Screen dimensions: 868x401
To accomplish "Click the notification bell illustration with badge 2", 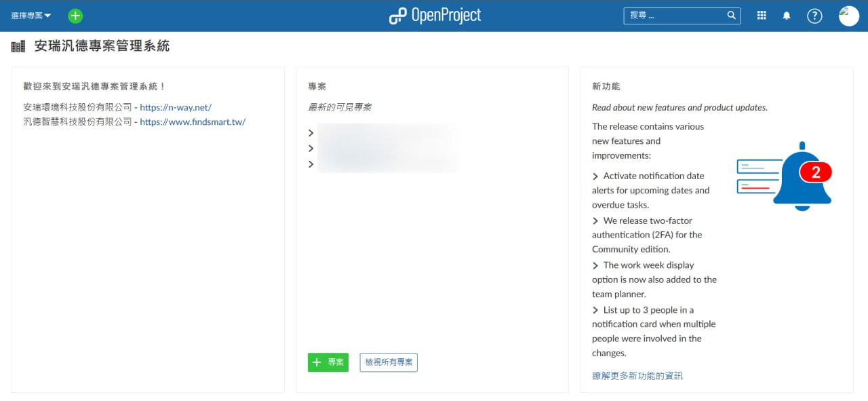I will tap(785, 176).
